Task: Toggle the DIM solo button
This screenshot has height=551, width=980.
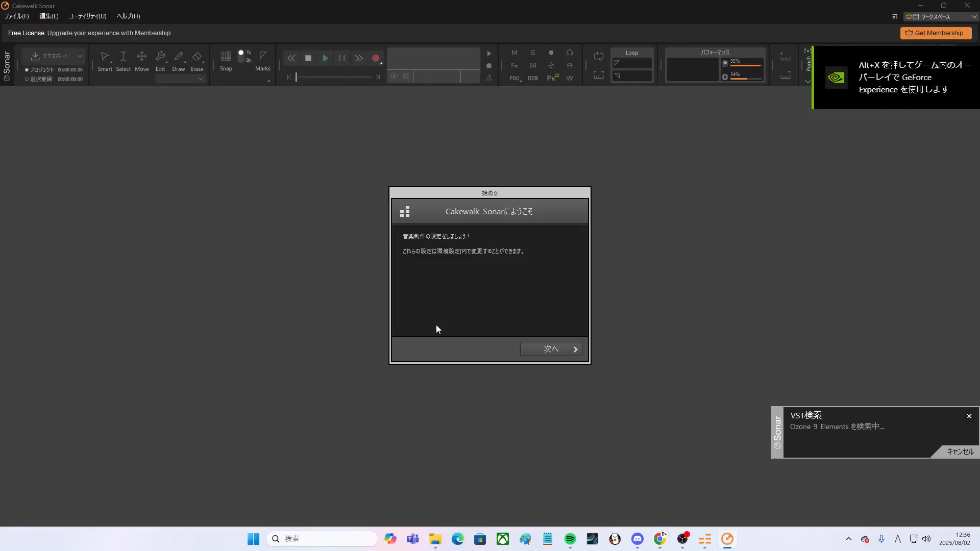Action: coord(533,78)
